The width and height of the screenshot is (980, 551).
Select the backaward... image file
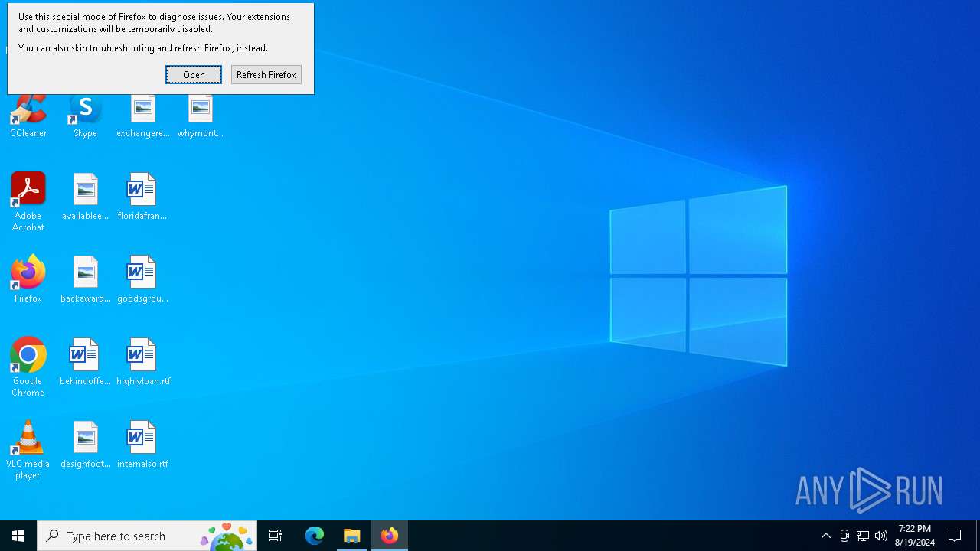click(85, 279)
